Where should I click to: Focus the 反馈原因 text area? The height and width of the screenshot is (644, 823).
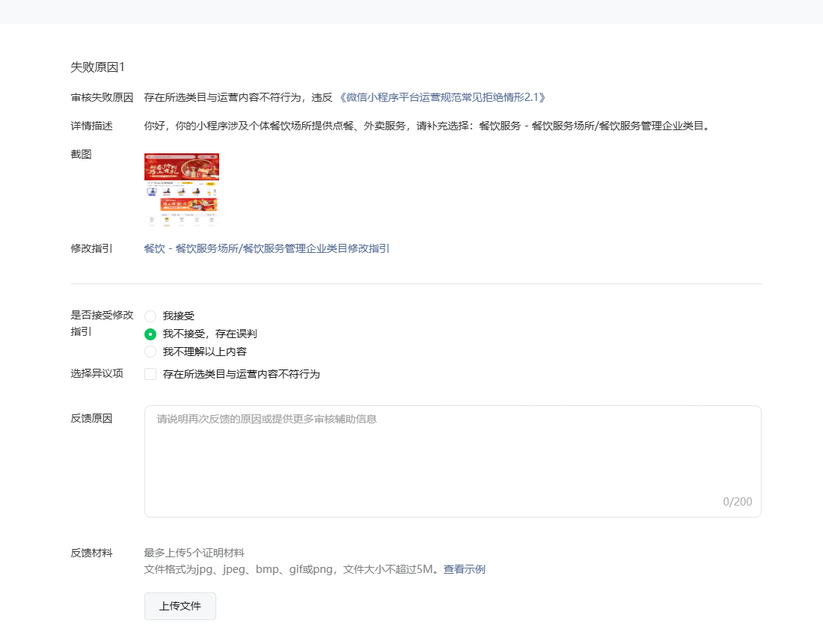453,461
